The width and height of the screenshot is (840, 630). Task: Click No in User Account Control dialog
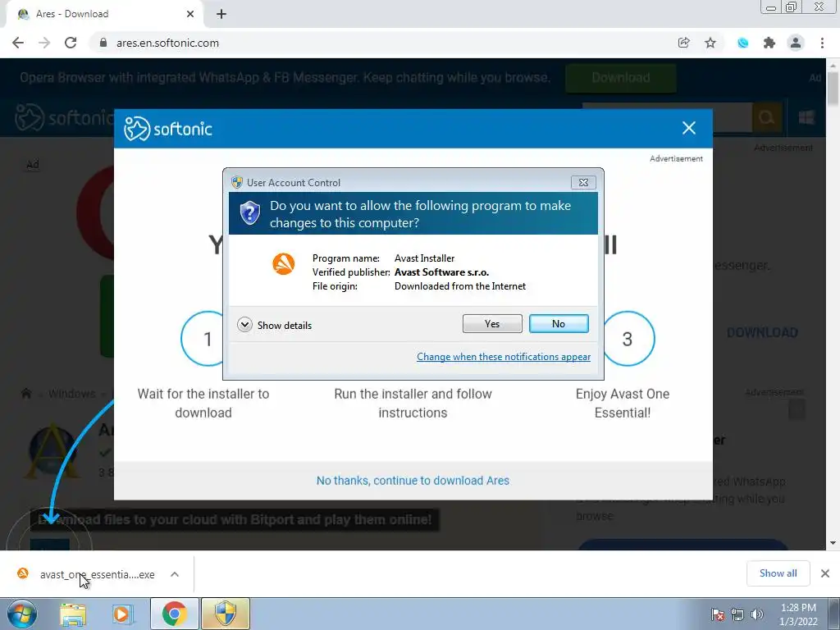tap(559, 323)
